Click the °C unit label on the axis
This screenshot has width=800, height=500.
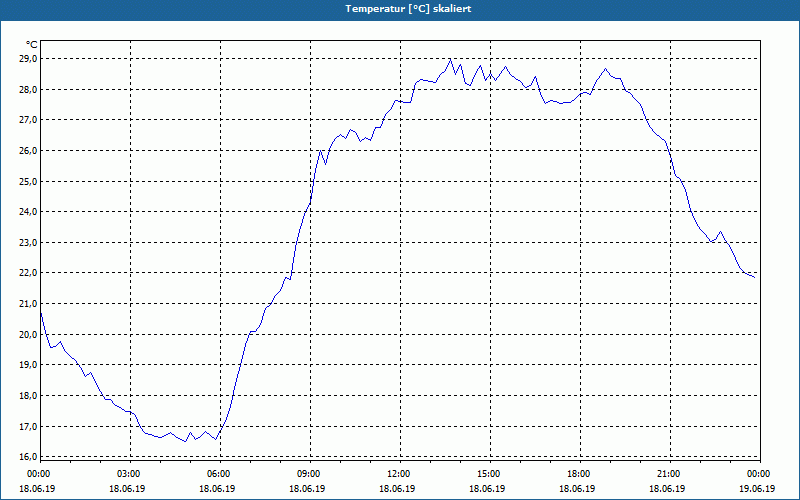32,45
